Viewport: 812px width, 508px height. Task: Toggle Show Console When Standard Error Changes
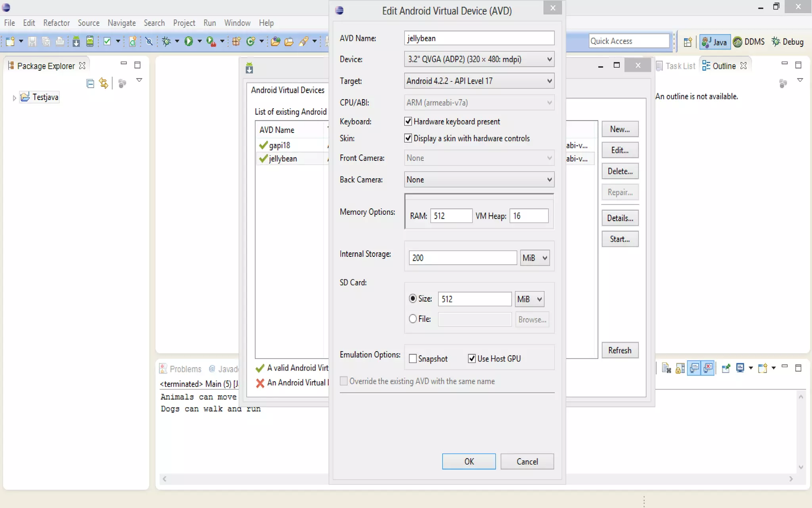click(x=708, y=368)
